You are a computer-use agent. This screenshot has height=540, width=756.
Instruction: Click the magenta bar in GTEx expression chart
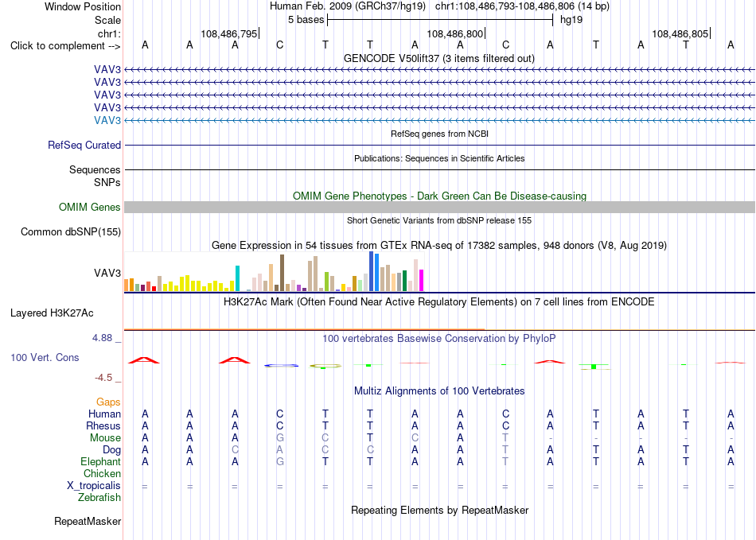click(x=422, y=281)
